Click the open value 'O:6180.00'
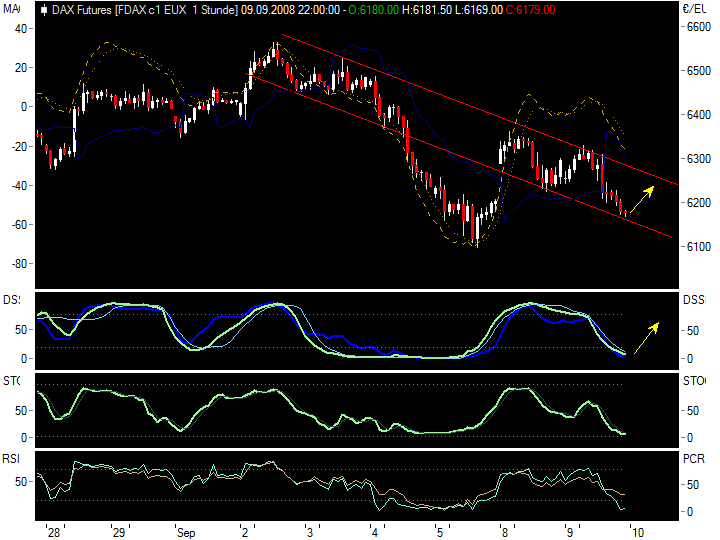Viewport: 720px width, 540px height. (373, 10)
